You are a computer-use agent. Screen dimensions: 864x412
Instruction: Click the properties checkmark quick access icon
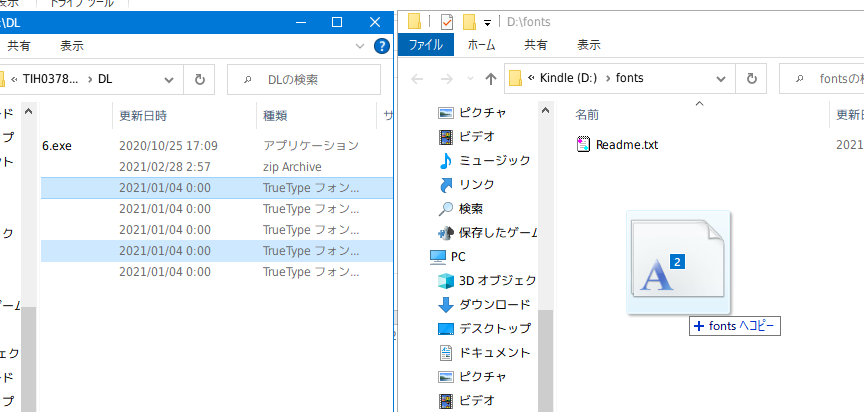pyautogui.click(x=446, y=21)
